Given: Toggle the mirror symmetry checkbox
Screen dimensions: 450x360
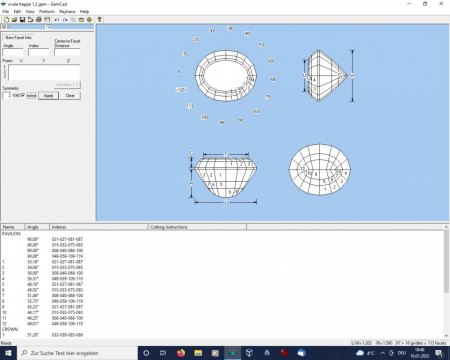Looking at the screenshot, I should click(23, 95).
